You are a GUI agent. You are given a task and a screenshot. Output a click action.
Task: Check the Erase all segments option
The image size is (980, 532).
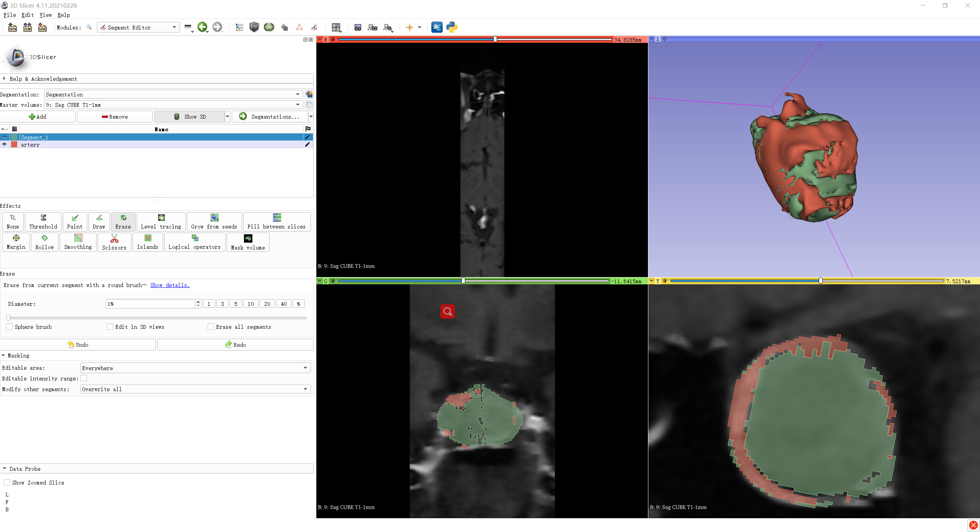211,326
